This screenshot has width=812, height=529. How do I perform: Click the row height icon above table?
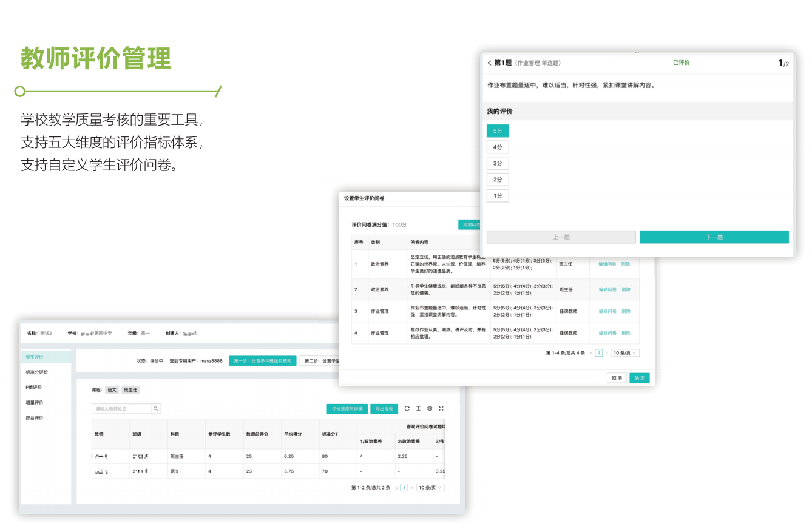point(418,409)
